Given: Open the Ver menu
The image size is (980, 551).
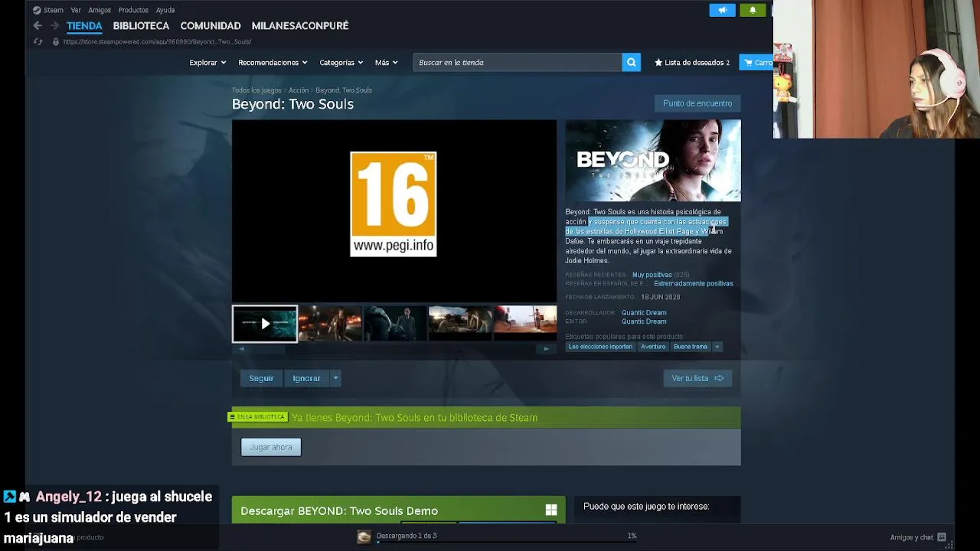Looking at the screenshot, I should [x=76, y=10].
